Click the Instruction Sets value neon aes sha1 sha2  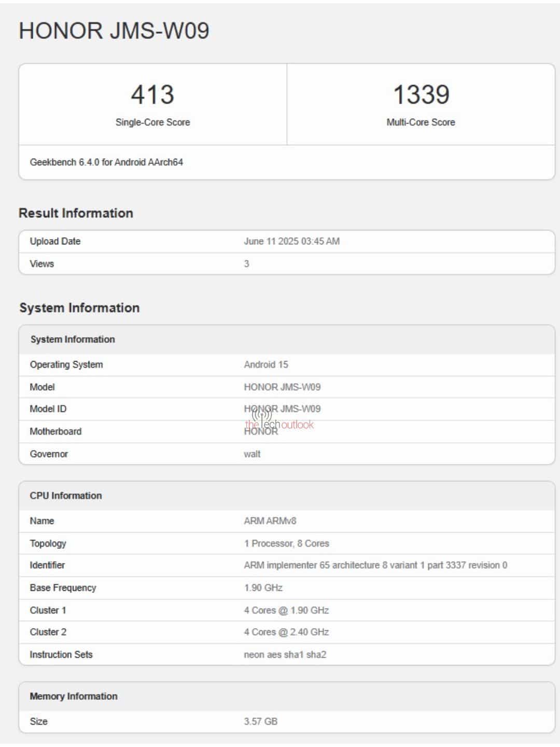(285, 655)
